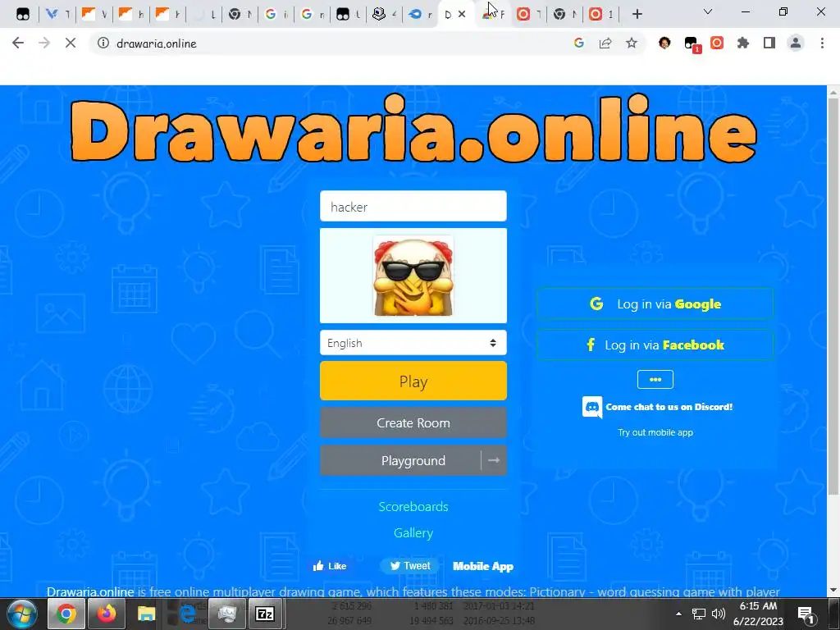Open the Windows Start menu
Screen dimensions: 840x630
(21, 614)
